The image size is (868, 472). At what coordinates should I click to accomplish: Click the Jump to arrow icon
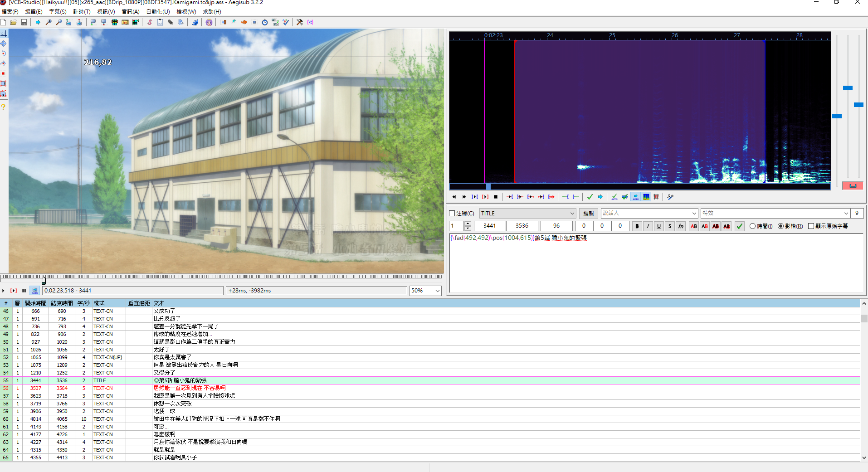point(38,22)
